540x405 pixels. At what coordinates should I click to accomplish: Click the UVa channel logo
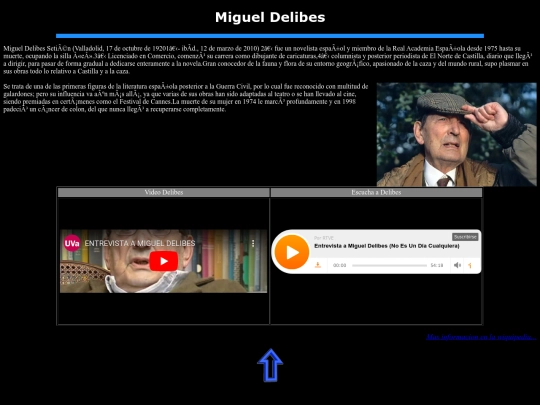click(x=72, y=243)
